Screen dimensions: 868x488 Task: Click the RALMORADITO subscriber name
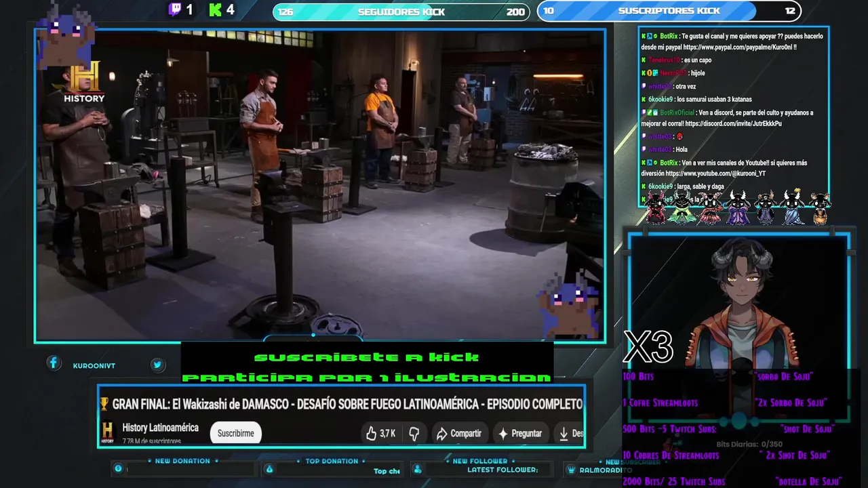pyautogui.click(x=606, y=470)
